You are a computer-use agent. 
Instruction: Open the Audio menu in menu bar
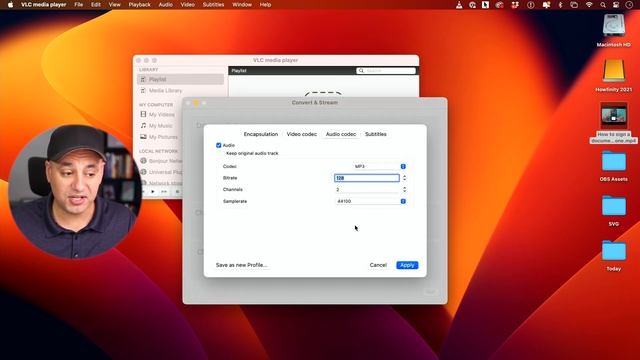click(165, 5)
